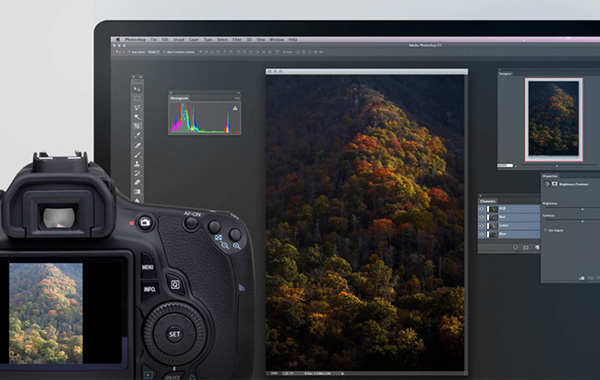The height and width of the screenshot is (380, 600).
Task: Enable the Use Legacy checkbox
Action: pos(545,230)
